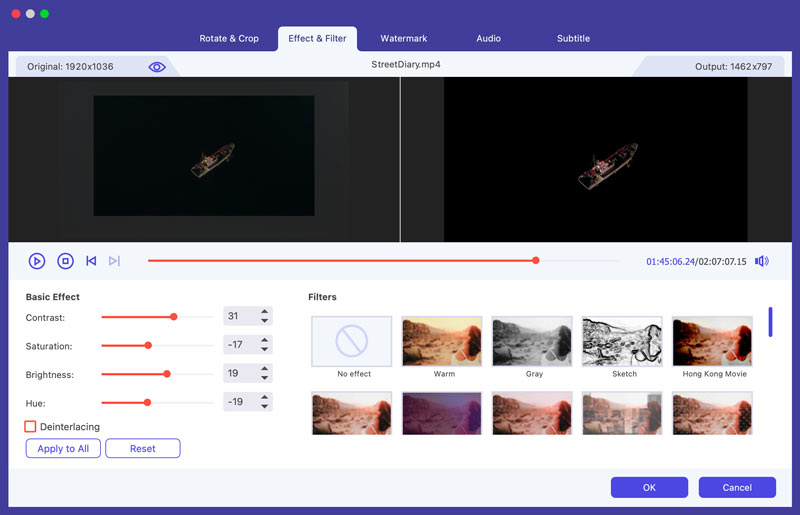The image size is (800, 515).
Task: Select the pixelated mosaic filter thumbnail
Action: [622, 413]
